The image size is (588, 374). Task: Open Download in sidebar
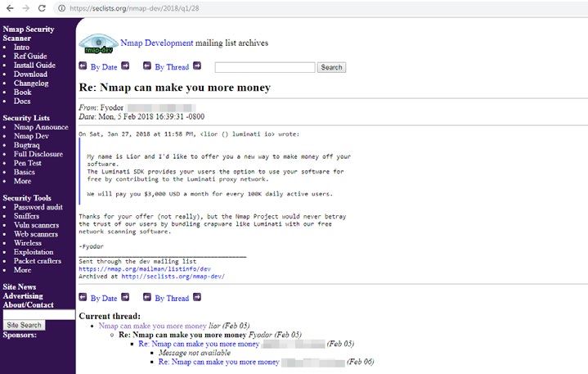point(30,74)
